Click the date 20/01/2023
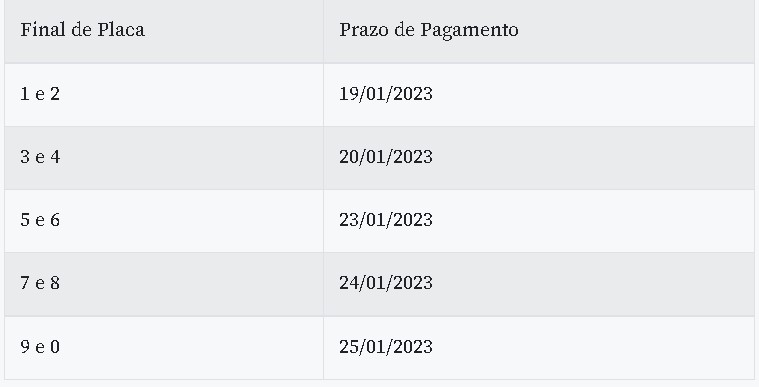 (386, 157)
